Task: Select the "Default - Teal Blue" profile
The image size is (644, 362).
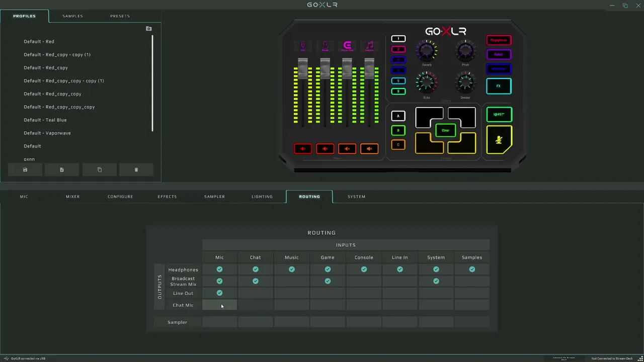Action: [x=45, y=120]
